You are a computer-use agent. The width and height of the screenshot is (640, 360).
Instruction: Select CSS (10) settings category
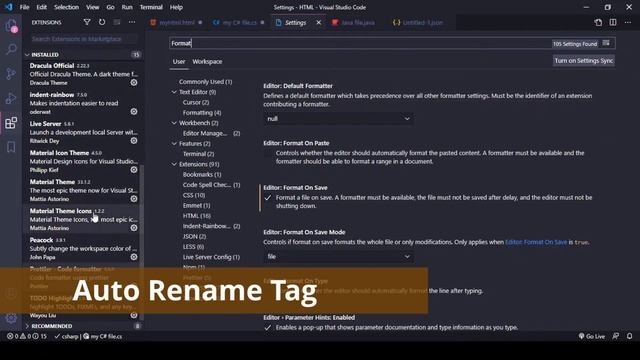[194, 195]
